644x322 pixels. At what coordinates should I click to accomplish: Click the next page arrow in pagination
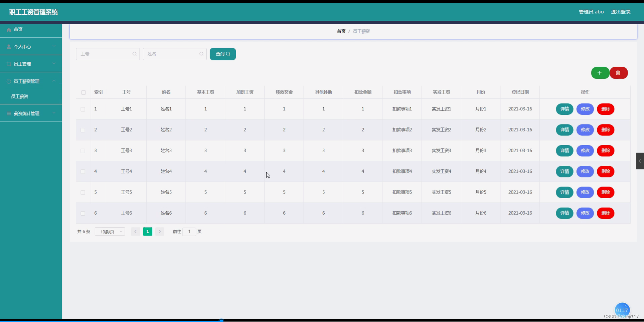coord(160,231)
